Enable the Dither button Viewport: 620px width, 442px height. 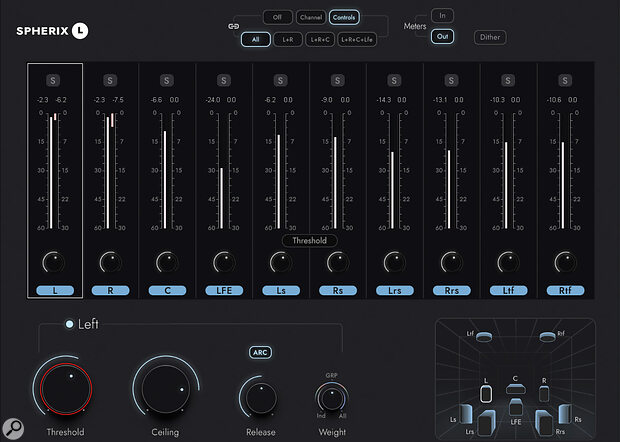coord(490,37)
